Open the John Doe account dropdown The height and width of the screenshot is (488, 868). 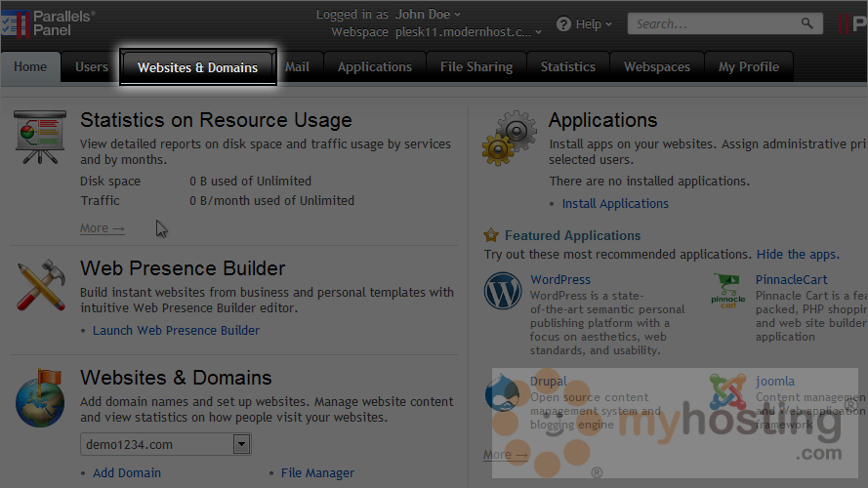[x=428, y=15]
